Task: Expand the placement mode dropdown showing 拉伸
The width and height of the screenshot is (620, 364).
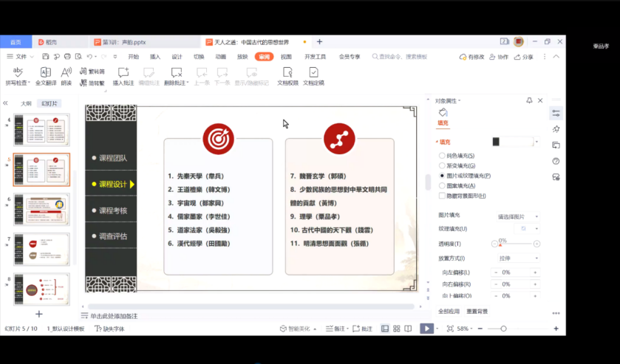Action: coord(519,258)
